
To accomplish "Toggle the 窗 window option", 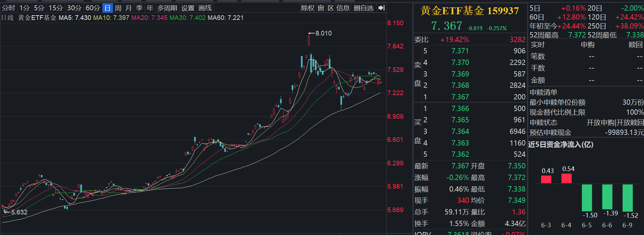I will (321, 8).
